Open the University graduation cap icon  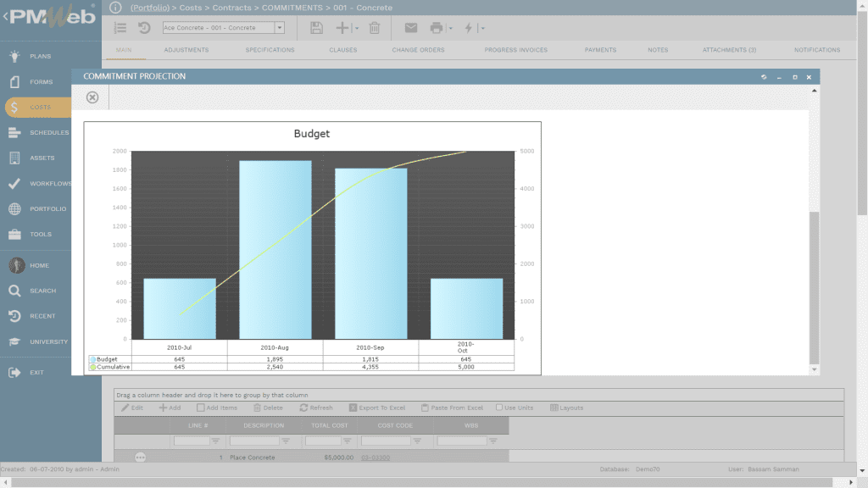coord(14,341)
